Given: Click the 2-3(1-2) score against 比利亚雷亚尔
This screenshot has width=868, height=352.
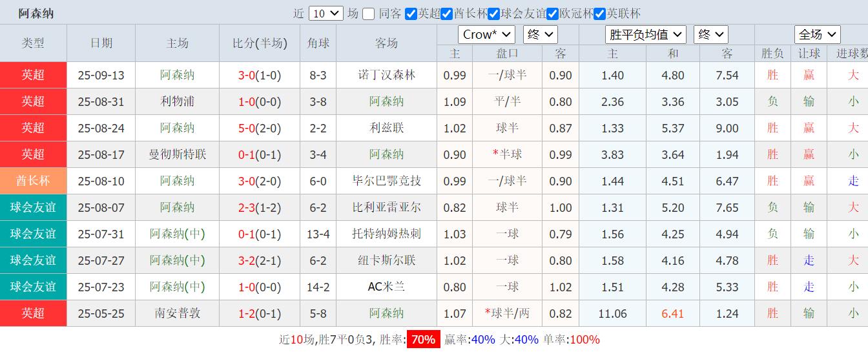Looking at the screenshot, I should coord(260,208).
